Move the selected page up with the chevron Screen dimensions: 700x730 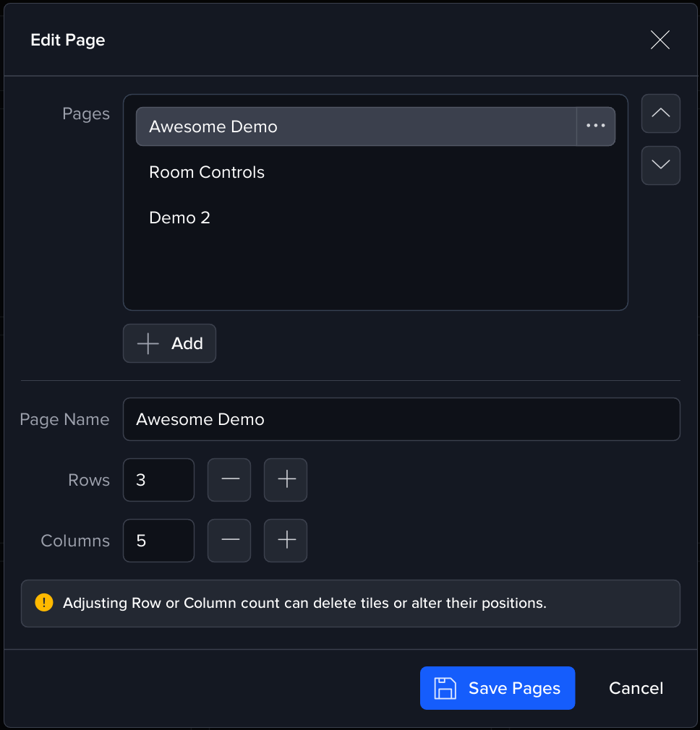click(x=660, y=113)
